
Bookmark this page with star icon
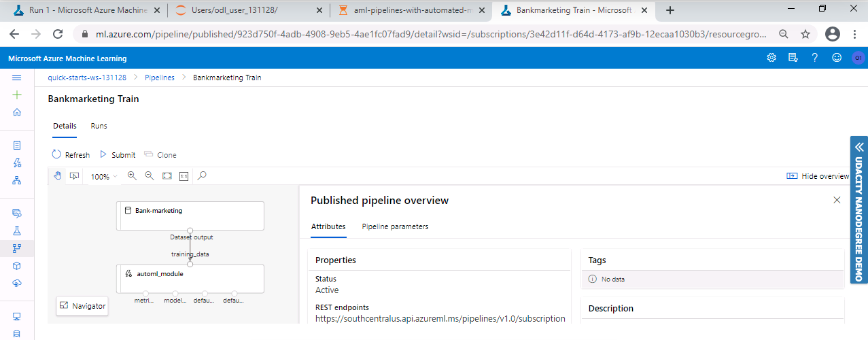[805, 34]
